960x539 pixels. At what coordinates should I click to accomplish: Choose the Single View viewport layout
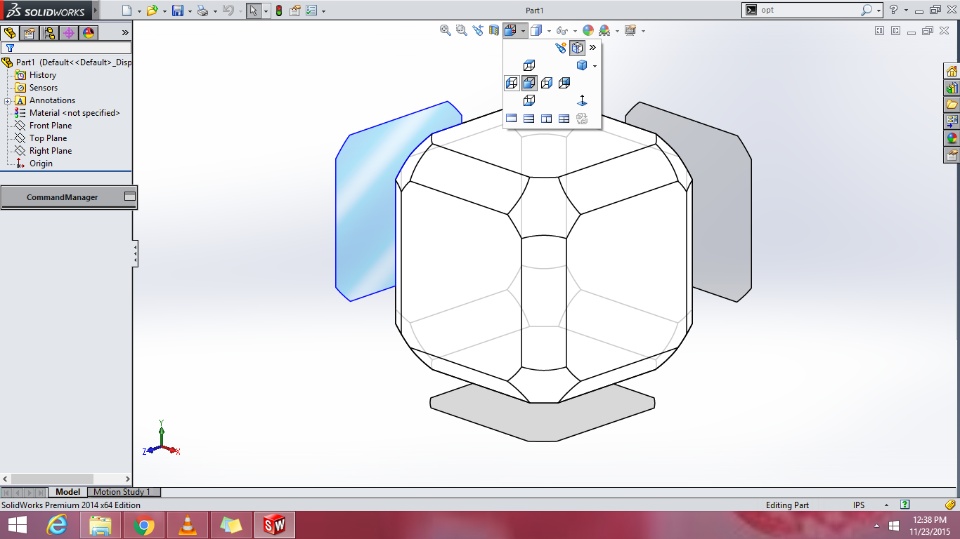tap(511, 118)
